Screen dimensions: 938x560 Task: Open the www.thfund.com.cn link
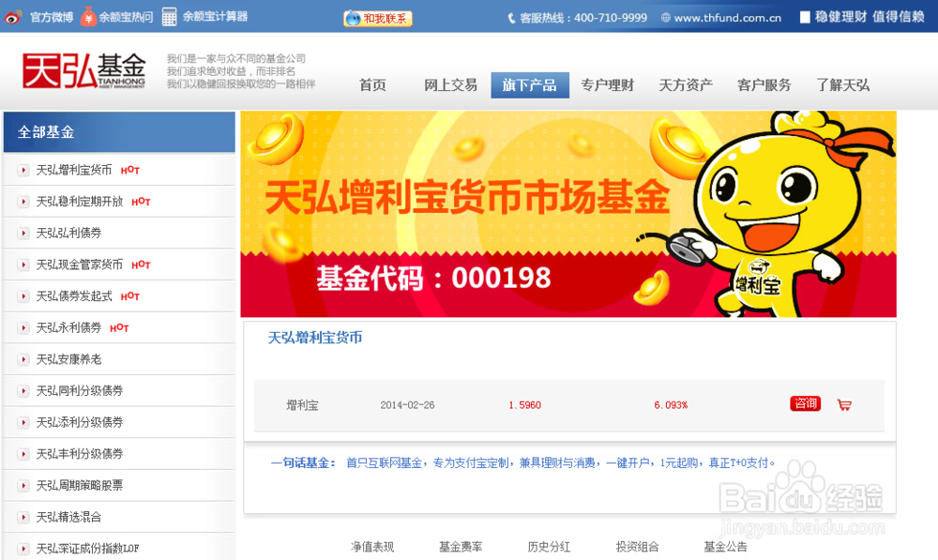(728, 18)
